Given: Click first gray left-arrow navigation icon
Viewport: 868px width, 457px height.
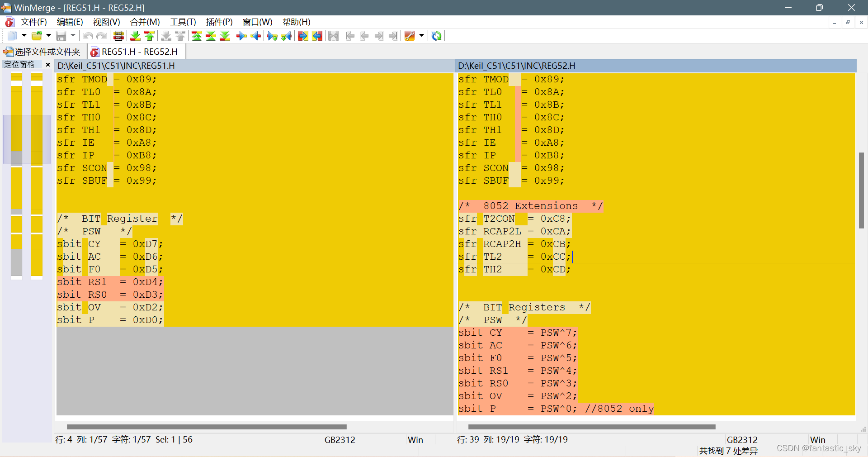Looking at the screenshot, I should pos(350,36).
